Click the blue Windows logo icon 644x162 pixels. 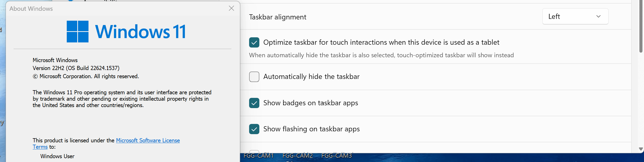tap(77, 32)
